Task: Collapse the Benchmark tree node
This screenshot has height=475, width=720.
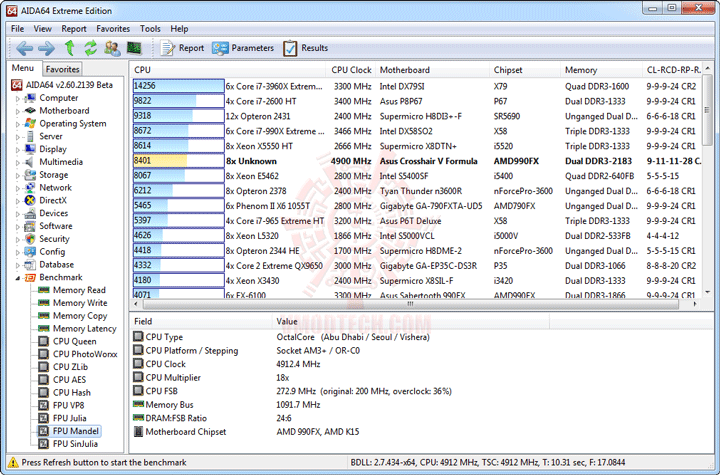Action: [18, 278]
